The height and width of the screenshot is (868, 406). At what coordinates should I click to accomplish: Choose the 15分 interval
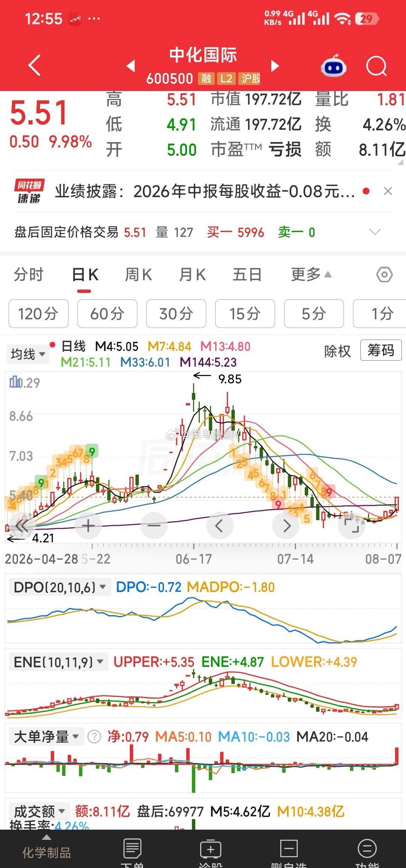[x=245, y=314]
